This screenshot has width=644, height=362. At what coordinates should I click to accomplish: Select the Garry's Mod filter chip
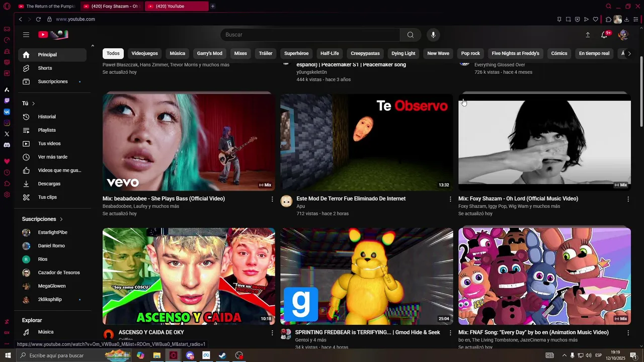[x=209, y=53]
